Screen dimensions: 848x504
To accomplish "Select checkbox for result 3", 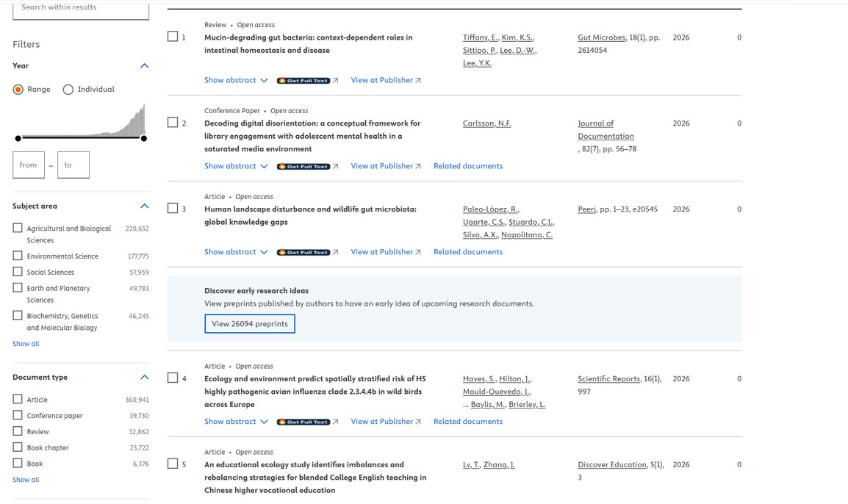I will (x=173, y=209).
